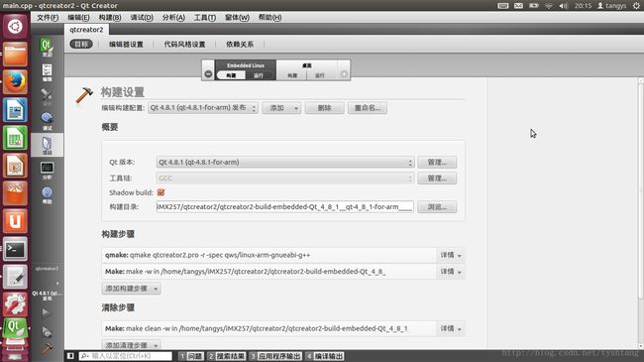Click the green Run arrow icon
Image resolution: width=644 pixels, height=362 pixels.
pos(47,313)
